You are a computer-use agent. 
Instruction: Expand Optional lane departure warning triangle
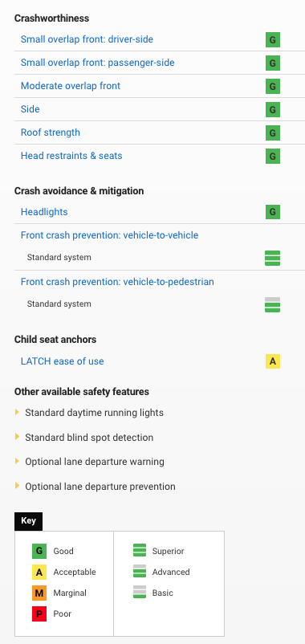17,461
